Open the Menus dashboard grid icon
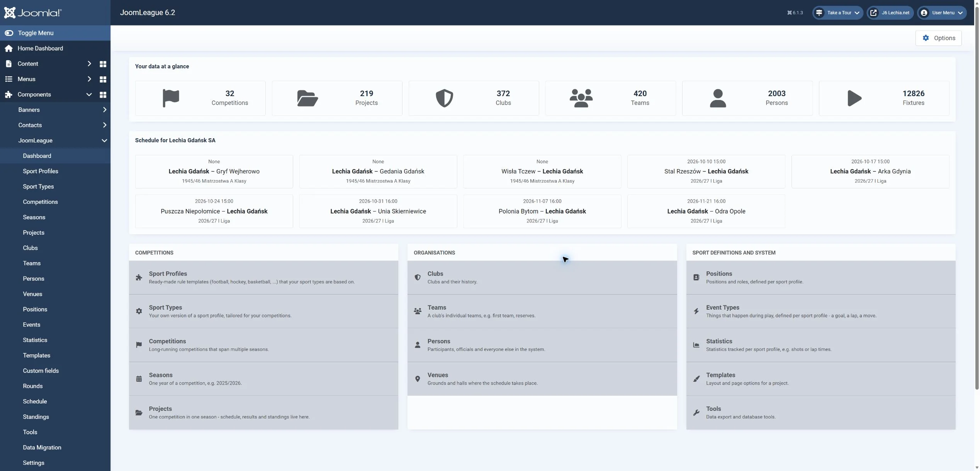 (x=103, y=79)
